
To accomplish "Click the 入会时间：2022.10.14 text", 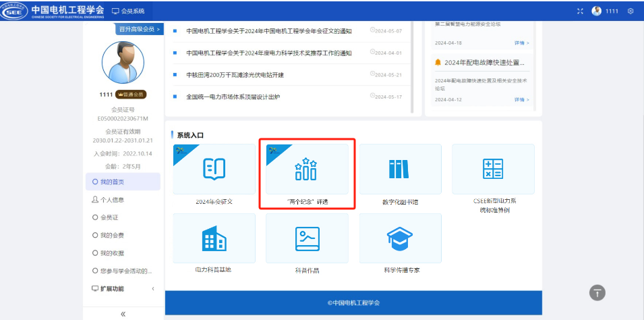I will pos(123,153).
